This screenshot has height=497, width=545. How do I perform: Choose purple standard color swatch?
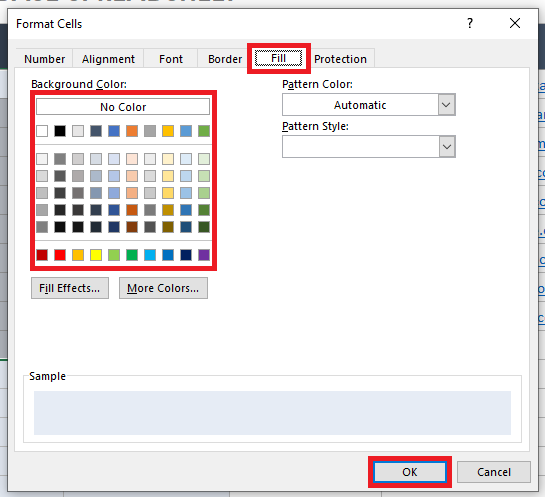point(204,255)
